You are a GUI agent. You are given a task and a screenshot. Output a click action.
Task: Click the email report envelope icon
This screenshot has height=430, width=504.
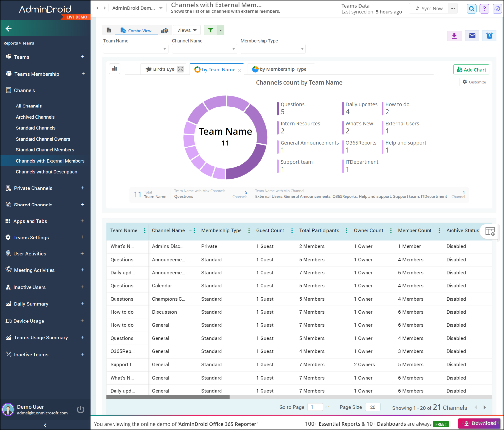472,36
